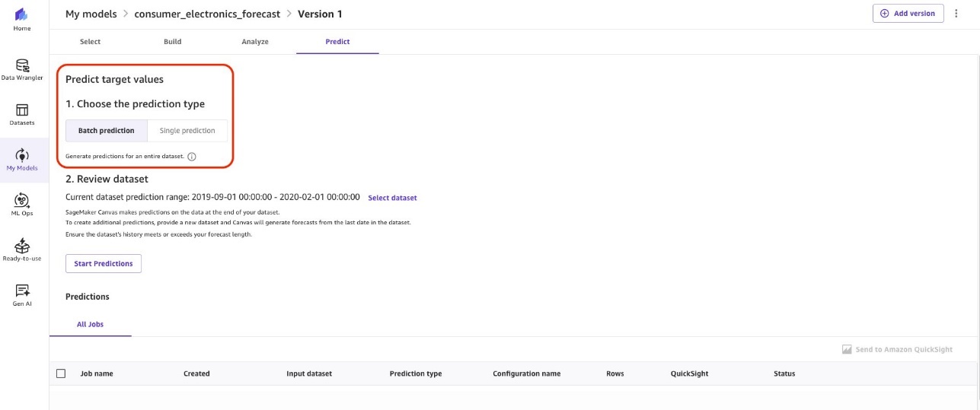Open Datasets in sidebar

(22, 114)
